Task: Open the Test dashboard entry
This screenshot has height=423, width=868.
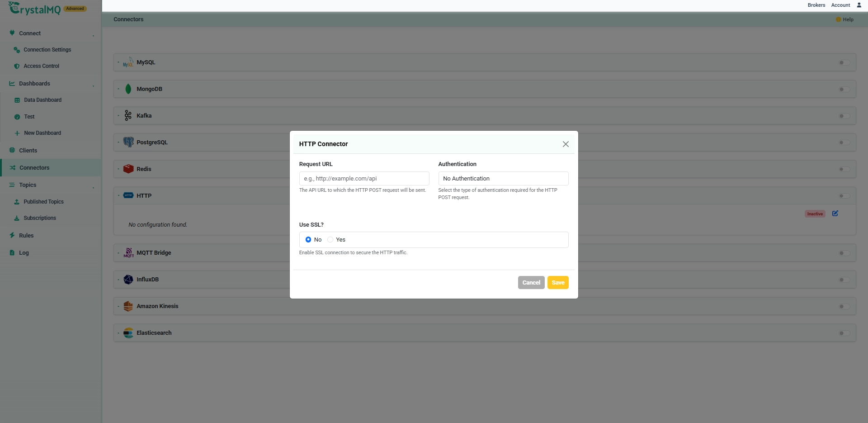Action: (x=29, y=117)
